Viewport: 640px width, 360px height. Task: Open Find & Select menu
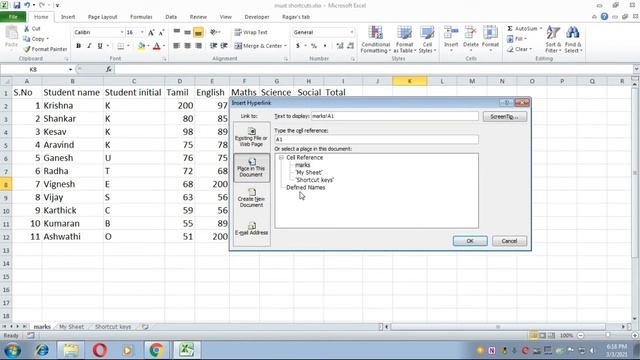573,39
